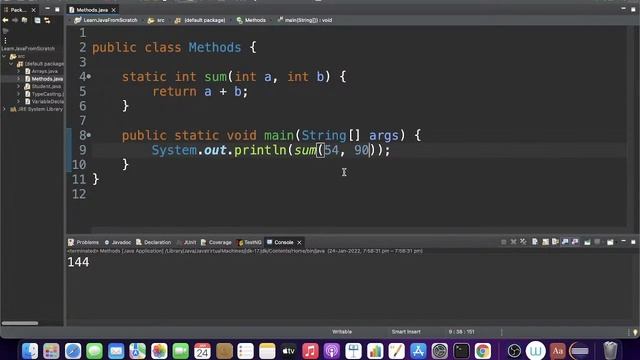Image resolution: width=640 pixels, height=360 pixels.
Task: Click src in the editor breadcrumb
Action: coord(157,20)
